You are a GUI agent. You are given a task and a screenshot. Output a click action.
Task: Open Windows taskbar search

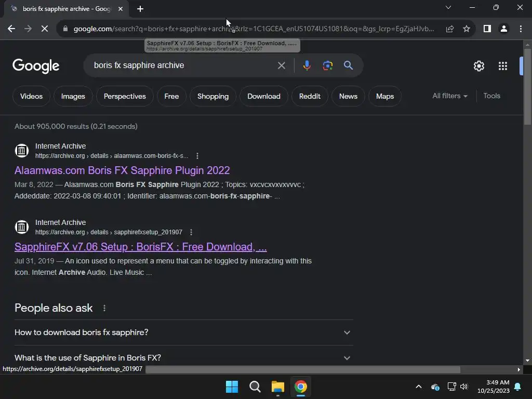[255, 387]
